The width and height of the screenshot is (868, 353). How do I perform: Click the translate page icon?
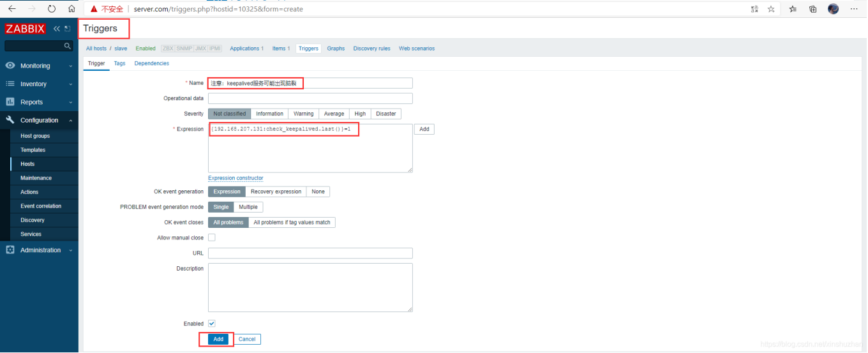tap(755, 9)
